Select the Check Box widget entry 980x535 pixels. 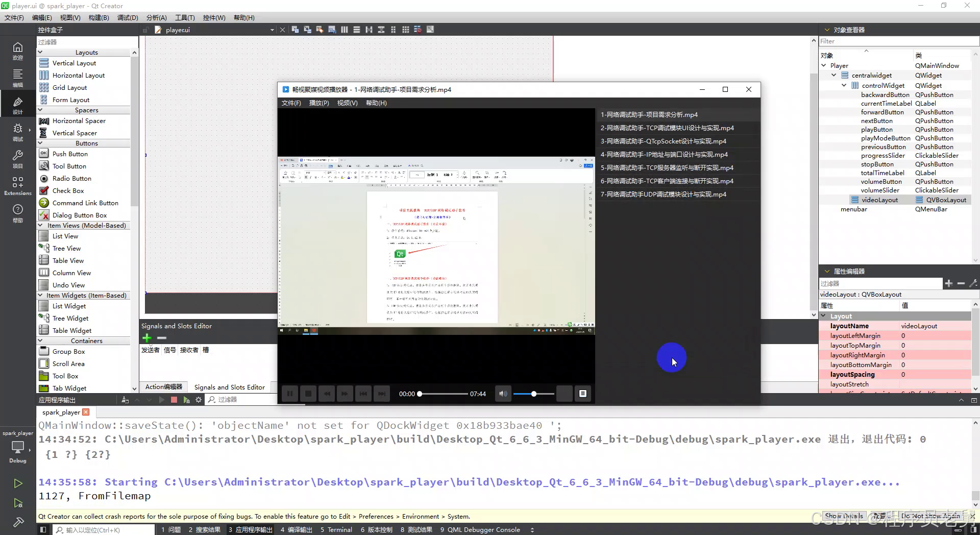coord(68,190)
